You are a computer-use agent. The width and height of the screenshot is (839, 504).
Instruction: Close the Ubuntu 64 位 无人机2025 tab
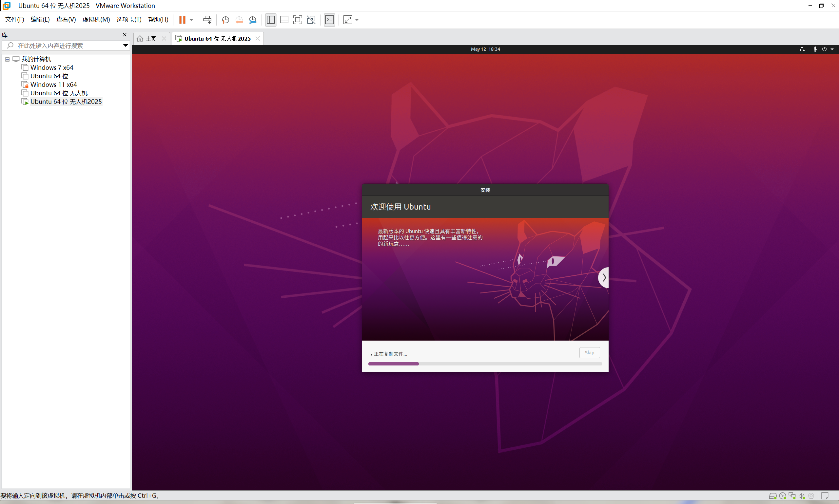point(258,39)
